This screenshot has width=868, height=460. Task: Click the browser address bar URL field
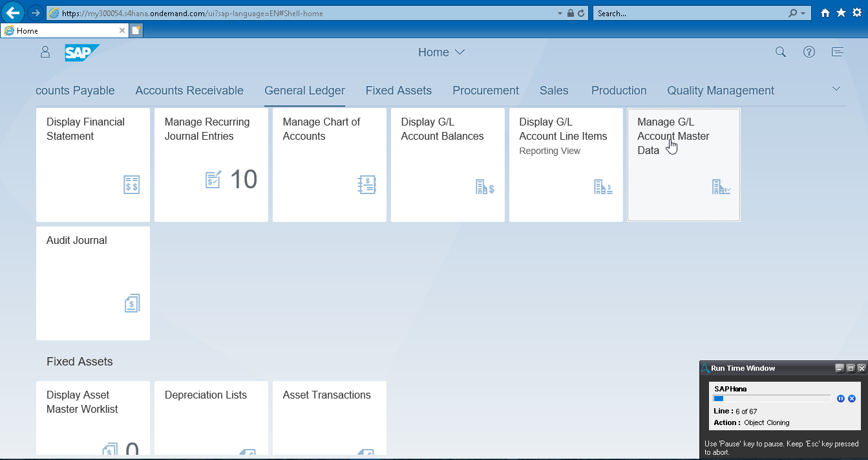[x=304, y=13]
